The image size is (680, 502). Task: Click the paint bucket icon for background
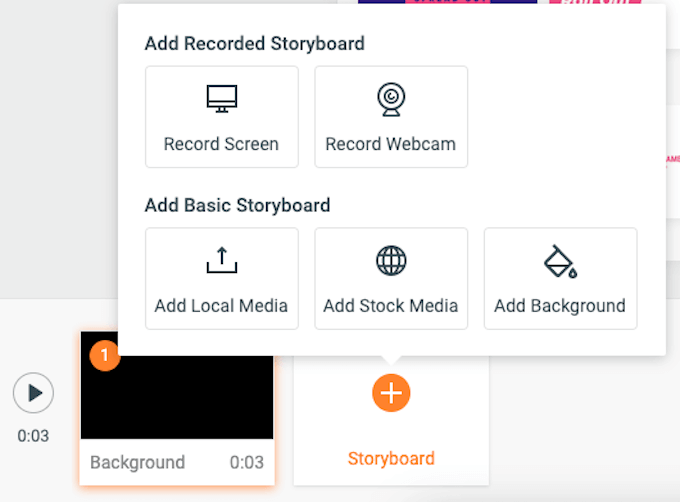[560, 261]
